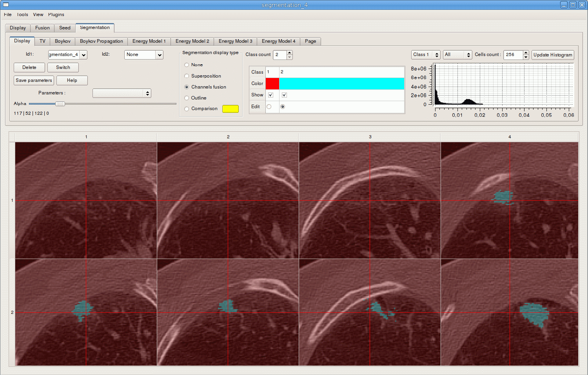The width and height of the screenshot is (588, 375).
Task: Open the Energy Model 3 tab
Action: click(x=235, y=41)
